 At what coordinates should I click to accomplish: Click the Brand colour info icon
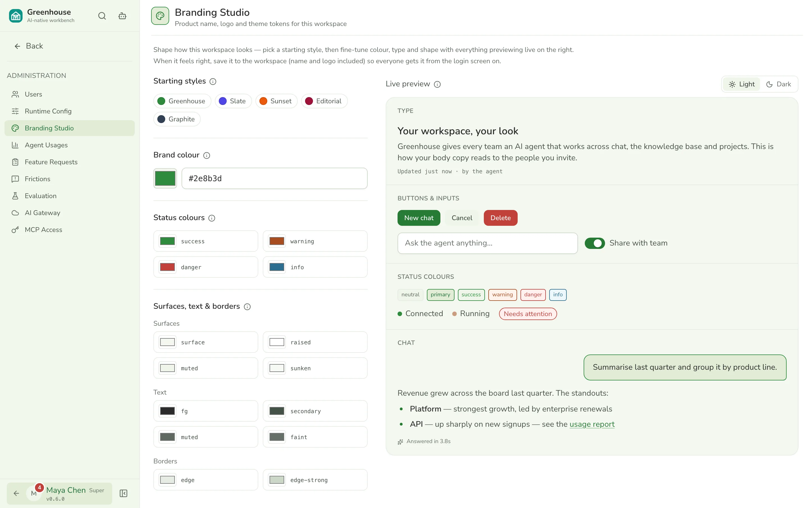(x=207, y=155)
